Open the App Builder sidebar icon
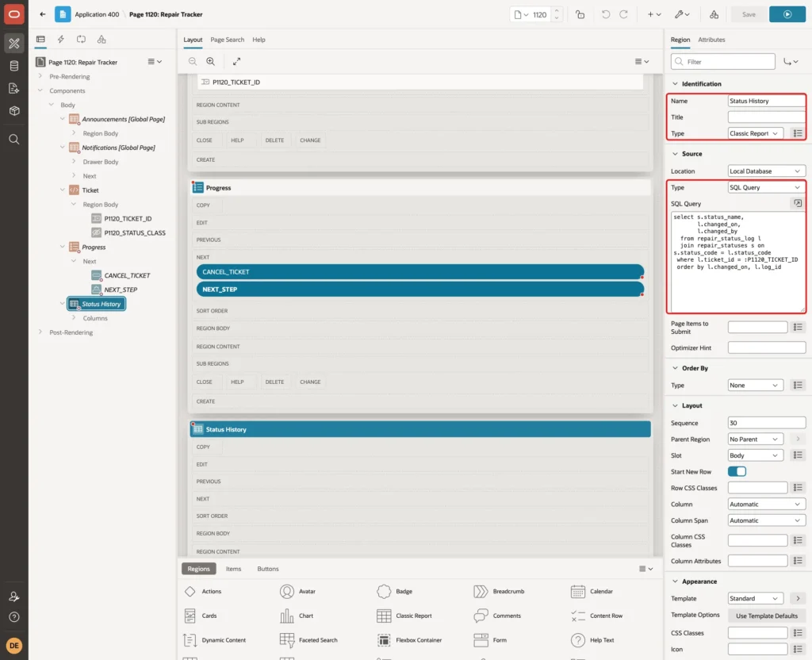812x660 pixels. coord(14,44)
